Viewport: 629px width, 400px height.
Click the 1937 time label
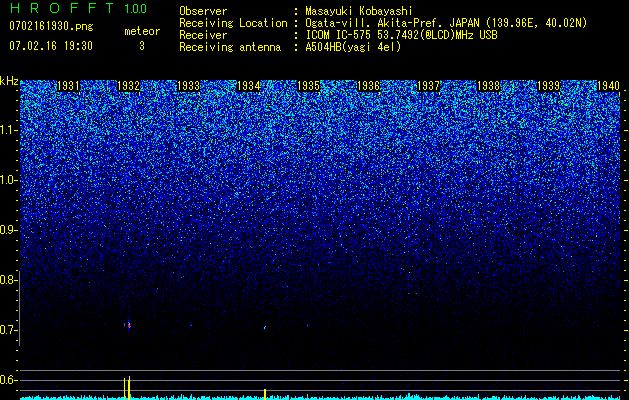(428, 86)
